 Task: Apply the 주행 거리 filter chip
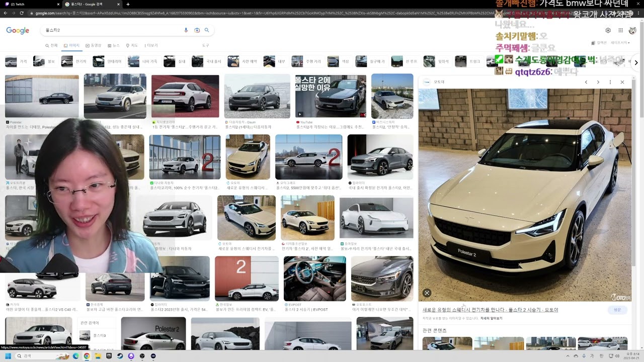click(306, 61)
